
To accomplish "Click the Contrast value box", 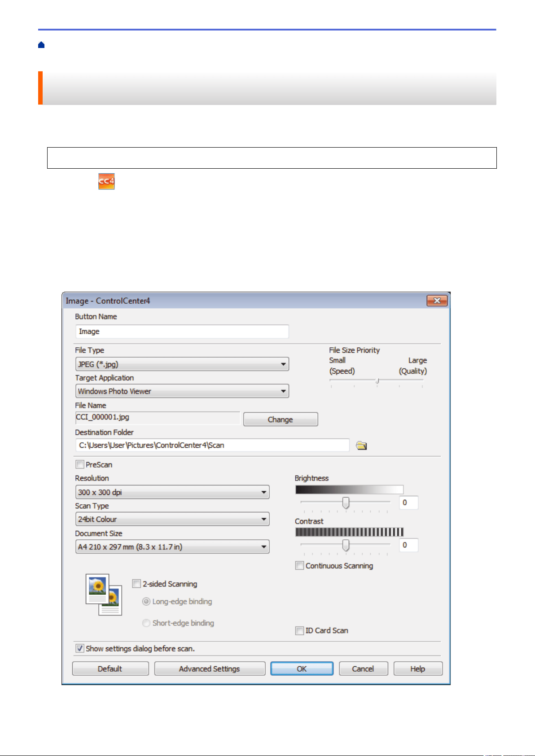I will 408,545.
